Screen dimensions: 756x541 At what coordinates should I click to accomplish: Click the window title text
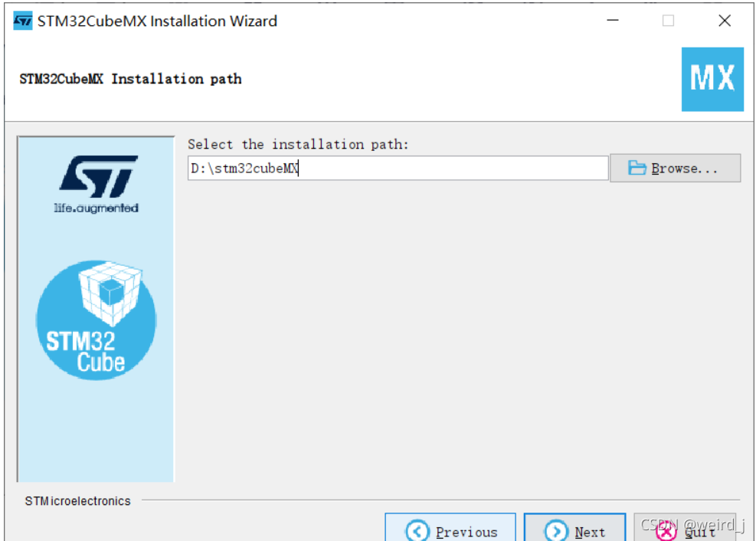(157, 21)
